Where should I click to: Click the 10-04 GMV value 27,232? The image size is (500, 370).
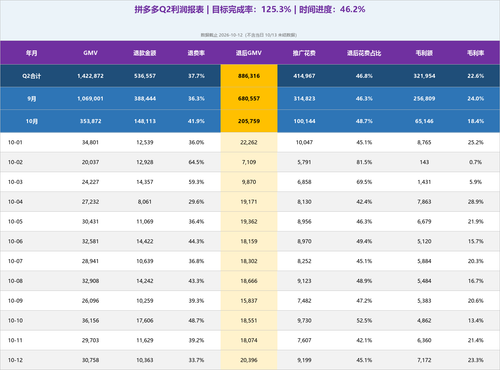click(90, 202)
